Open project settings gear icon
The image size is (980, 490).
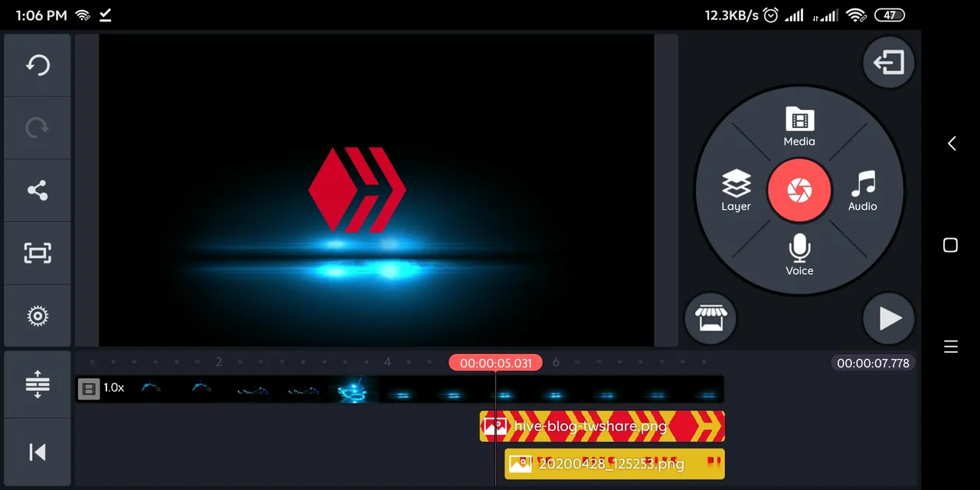38,316
